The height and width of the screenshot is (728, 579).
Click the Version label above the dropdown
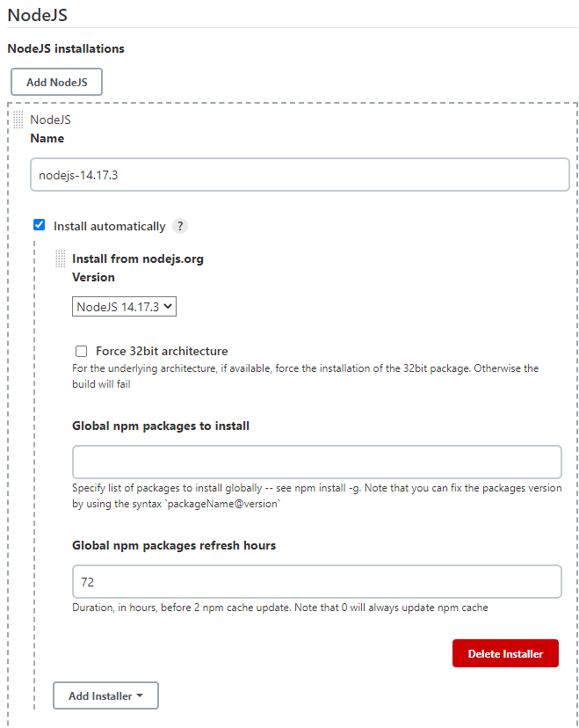pos(93,277)
